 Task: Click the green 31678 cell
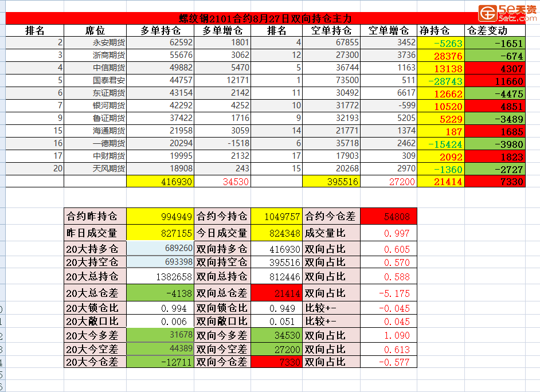tap(160, 335)
